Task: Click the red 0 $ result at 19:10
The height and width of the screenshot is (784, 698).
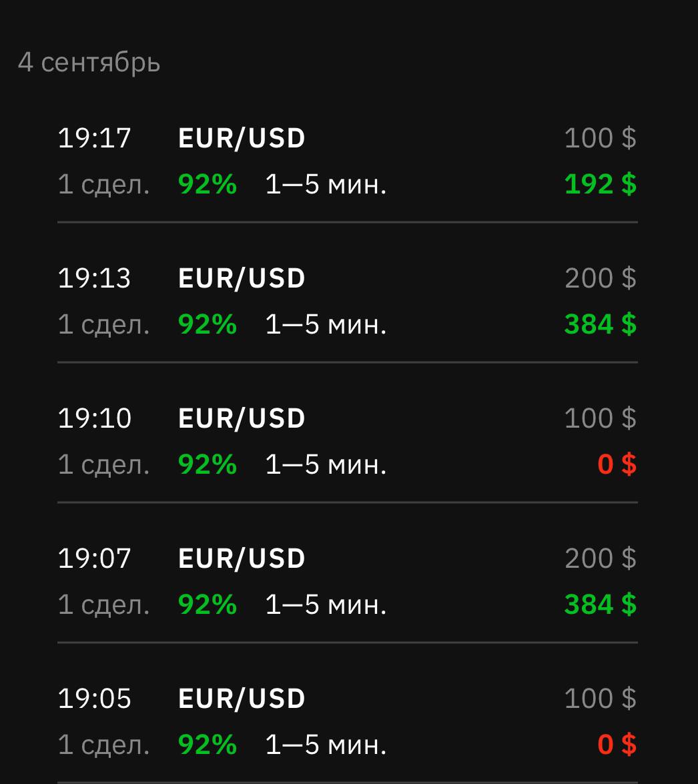Action: click(x=617, y=464)
